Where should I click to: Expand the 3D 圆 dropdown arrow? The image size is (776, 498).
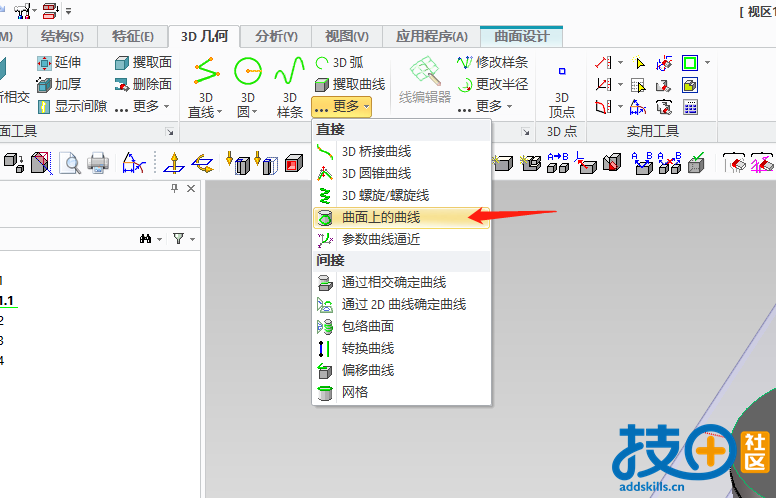pyautogui.click(x=254, y=112)
